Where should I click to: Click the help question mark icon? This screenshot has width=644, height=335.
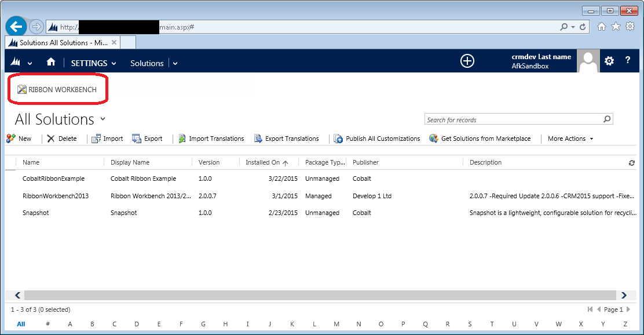tap(627, 61)
